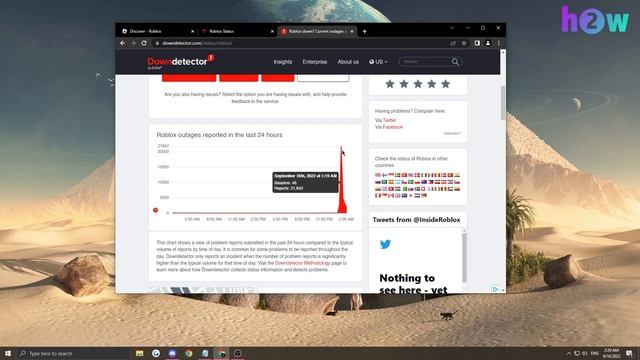Open a new browser tab
This screenshot has height=360, width=640.
pos(364,31)
